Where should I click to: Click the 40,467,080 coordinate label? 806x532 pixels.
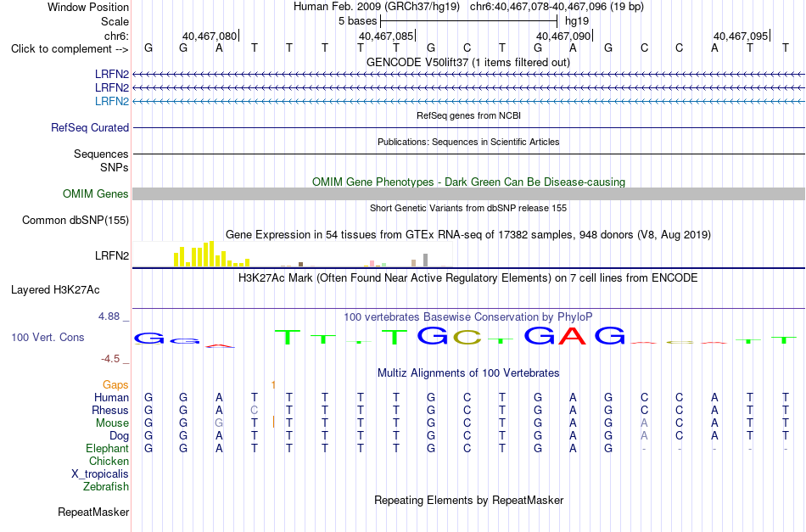point(210,36)
